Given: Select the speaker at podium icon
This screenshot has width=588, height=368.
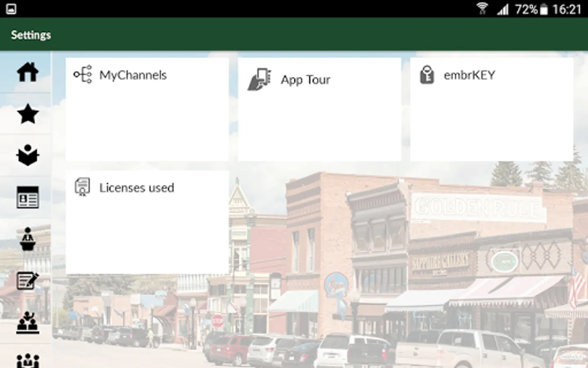Looking at the screenshot, I should (x=27, y=239).
